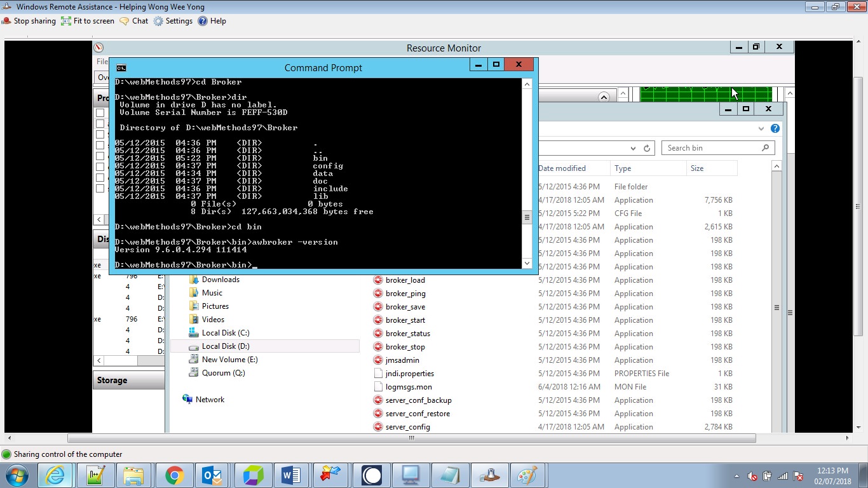
Task: Select Local Disk (D:) in navigation pane
Action: tap(226, 346)
